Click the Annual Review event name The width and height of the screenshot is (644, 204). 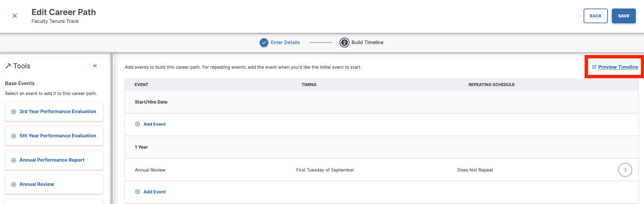point(150,170)
